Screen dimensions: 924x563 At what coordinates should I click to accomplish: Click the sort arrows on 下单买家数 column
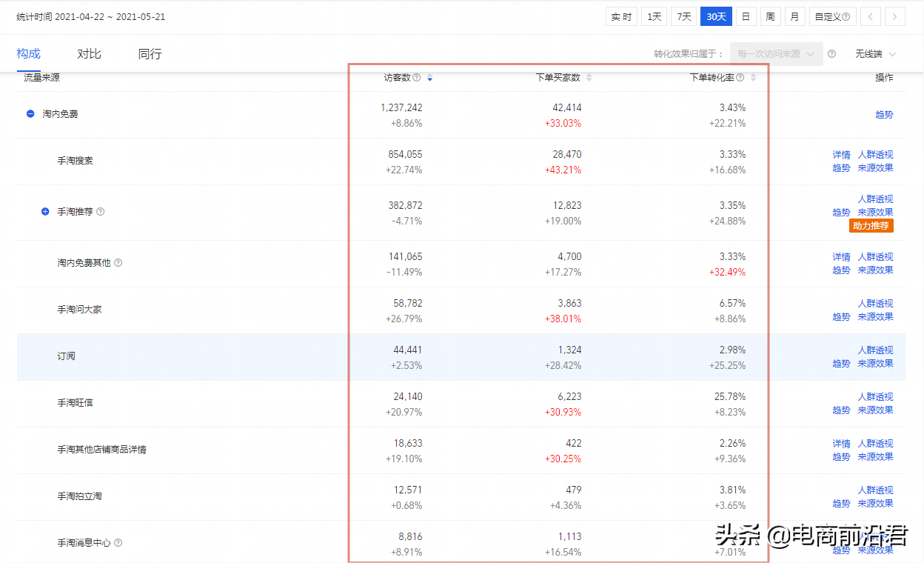click(x=589, y=79)
